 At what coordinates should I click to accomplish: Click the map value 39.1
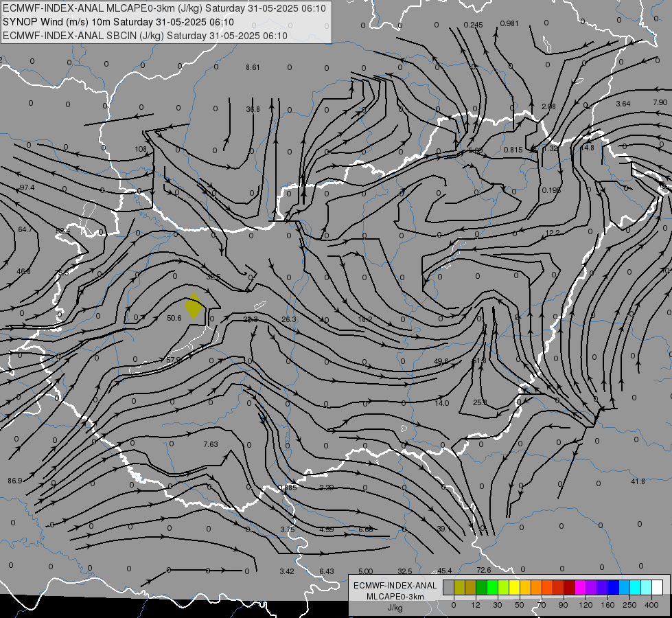(x=443, y=529)
